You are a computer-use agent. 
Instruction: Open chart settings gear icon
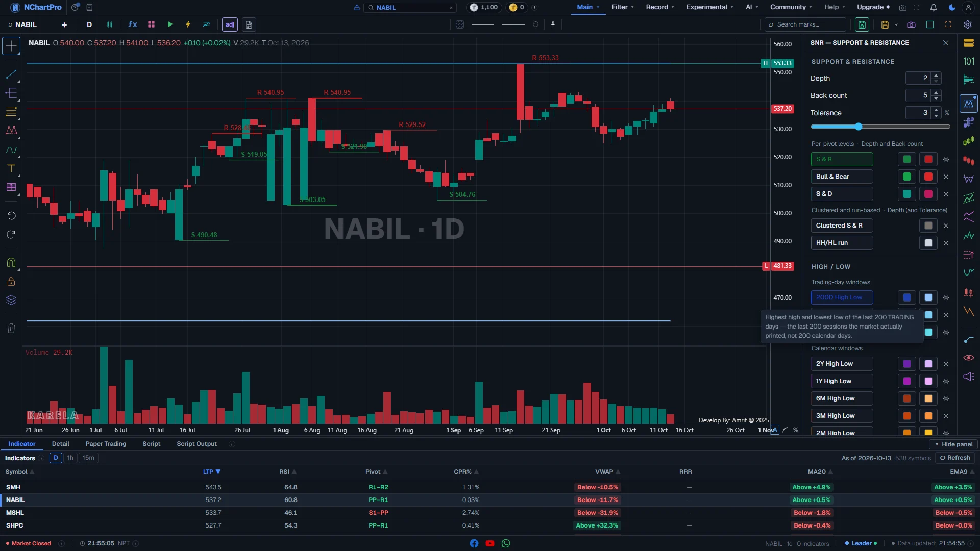(967, 24)
